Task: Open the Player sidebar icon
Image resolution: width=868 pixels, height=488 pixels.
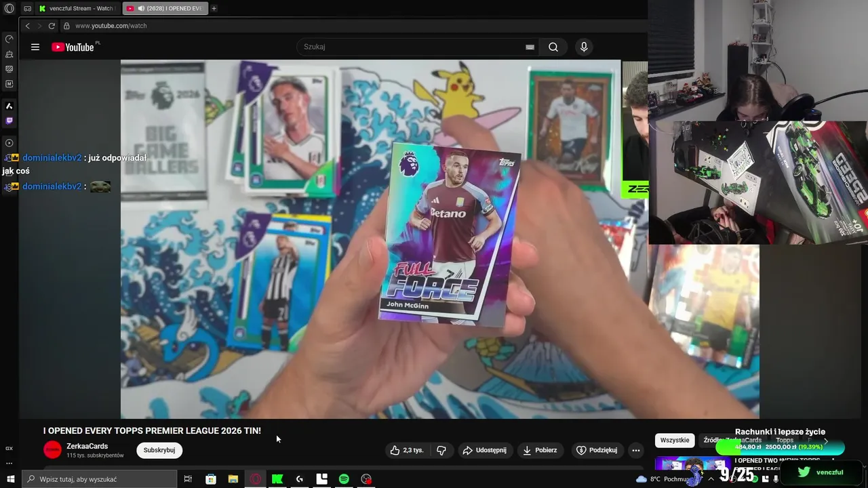Action: (x=9, y=143)
